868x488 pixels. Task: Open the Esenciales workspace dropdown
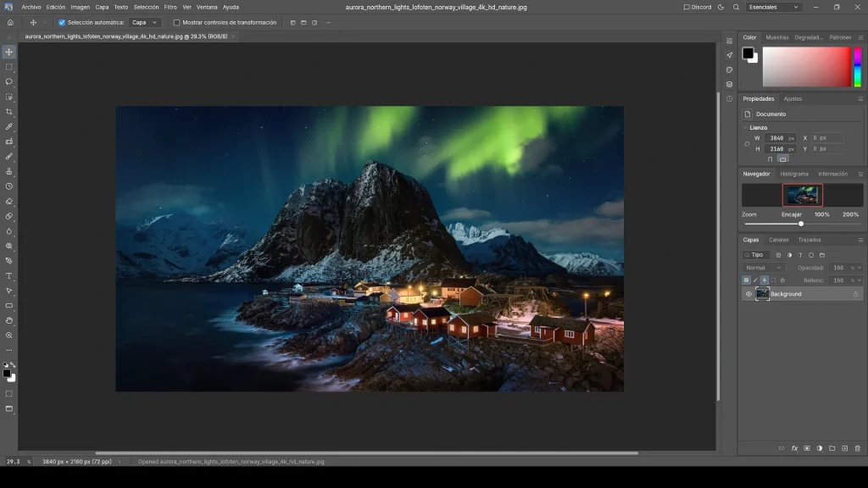773,7
